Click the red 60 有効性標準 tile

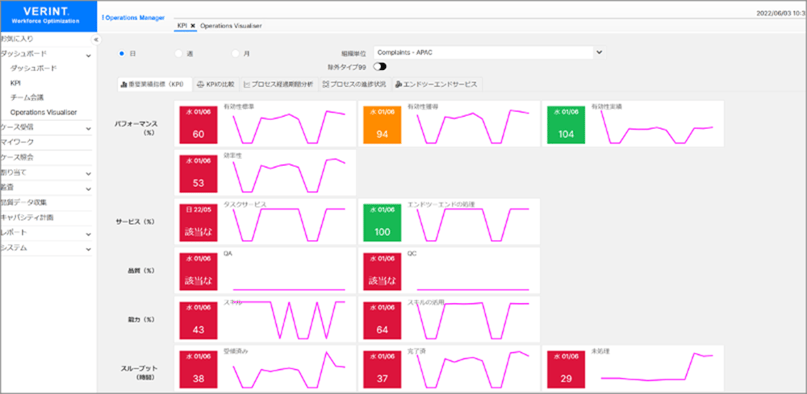coord(198,124)
